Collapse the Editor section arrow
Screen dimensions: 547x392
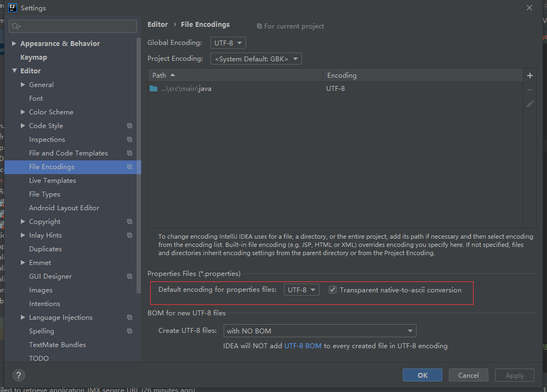coord(14,71)
